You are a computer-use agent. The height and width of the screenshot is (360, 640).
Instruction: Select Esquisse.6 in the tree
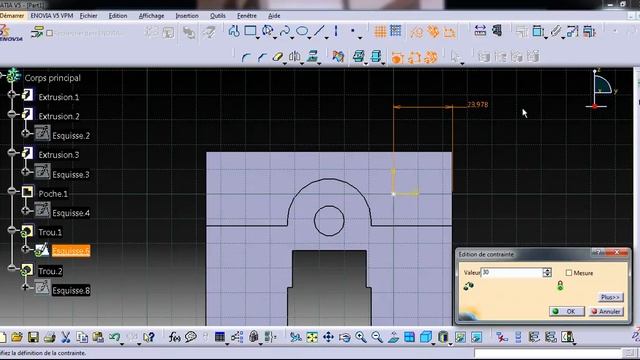click(x=71, y=251)
